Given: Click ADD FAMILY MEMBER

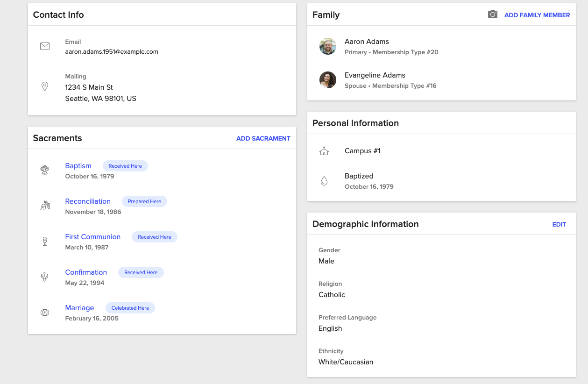Looking at the screenshot, I should [537, 15].
